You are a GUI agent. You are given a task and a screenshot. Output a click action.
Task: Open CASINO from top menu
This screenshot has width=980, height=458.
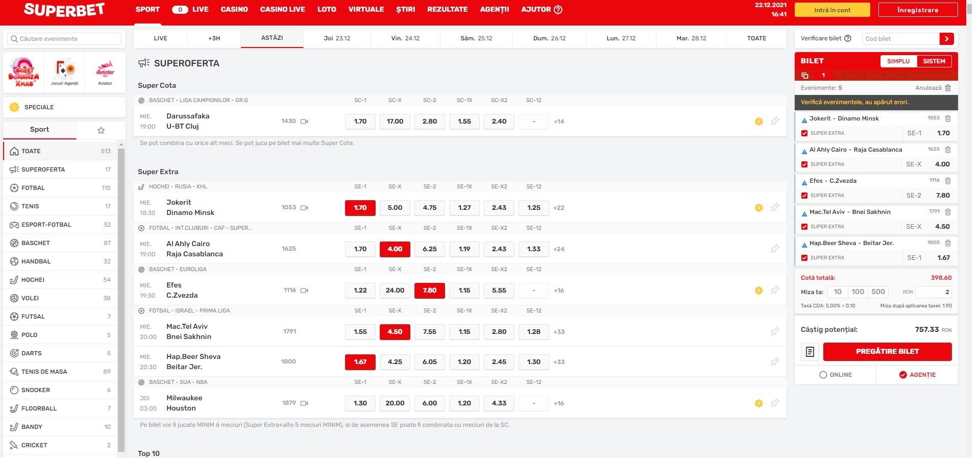(x=234, y=9)
